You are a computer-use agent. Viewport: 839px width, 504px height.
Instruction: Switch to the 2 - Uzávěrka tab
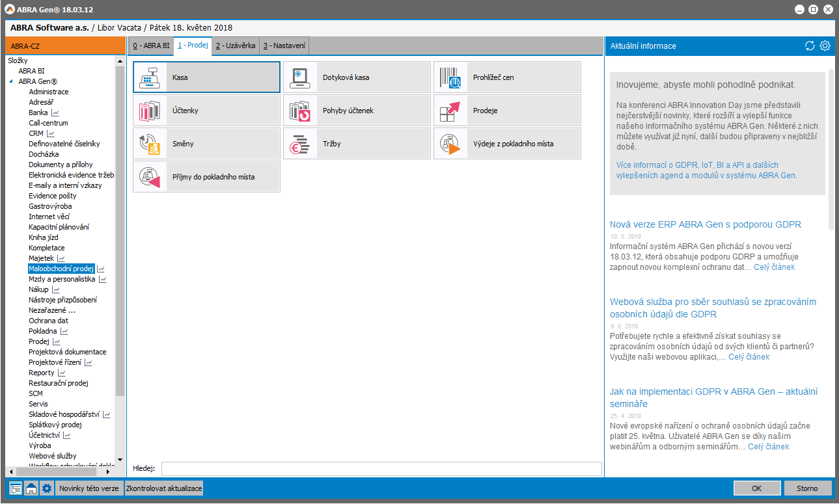pyautogui.click(x=236, y=46)
